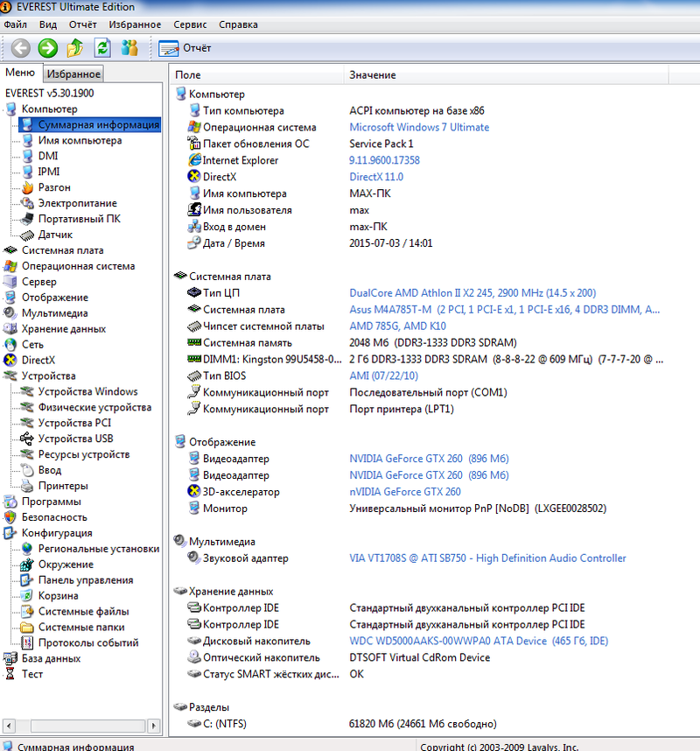This screenshot has width=700, height=751.
Task: Select Панель управления tree item
Action: (x=86, y=580)
